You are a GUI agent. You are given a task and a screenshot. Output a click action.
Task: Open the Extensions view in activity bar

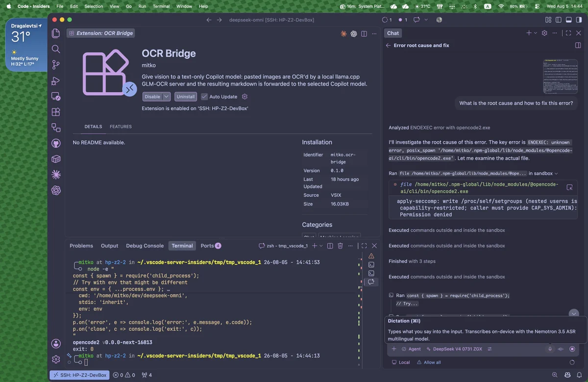tap(56, 112)
